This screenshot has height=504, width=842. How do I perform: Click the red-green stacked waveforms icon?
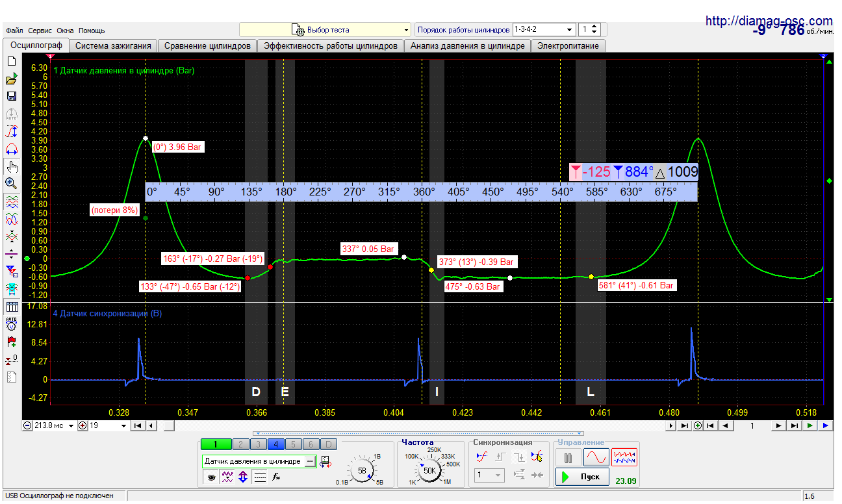11,201
